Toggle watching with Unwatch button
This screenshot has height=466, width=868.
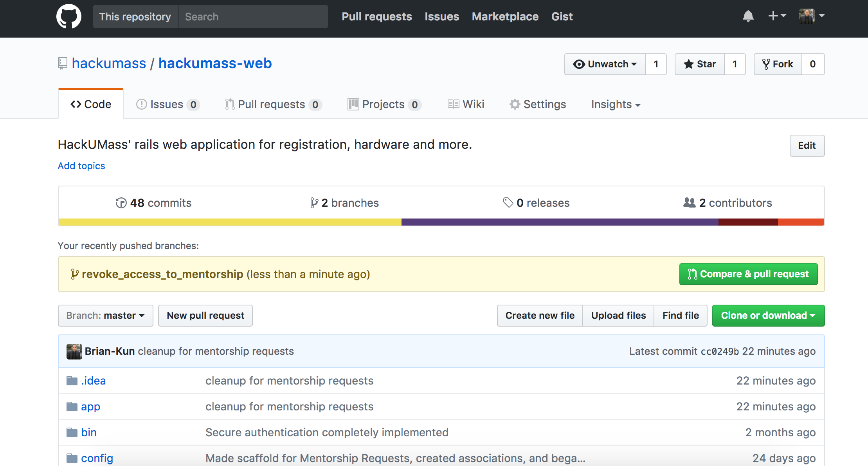click(x=605, y=64)
